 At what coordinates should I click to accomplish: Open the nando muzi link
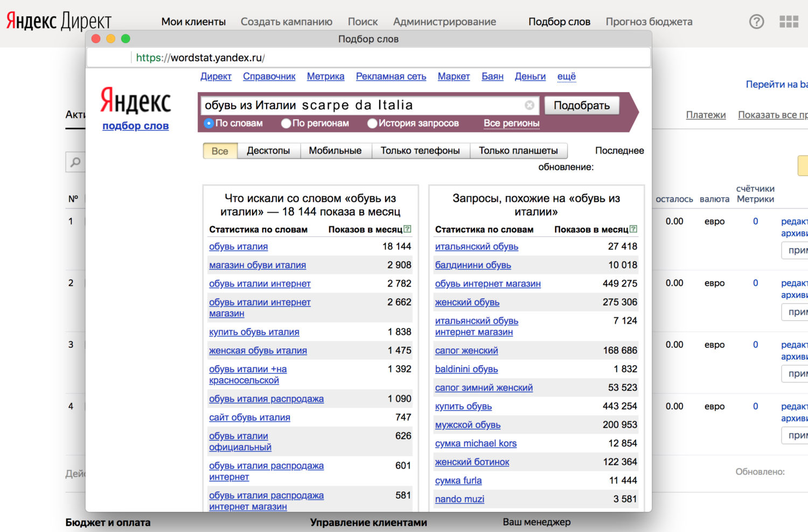459,499
